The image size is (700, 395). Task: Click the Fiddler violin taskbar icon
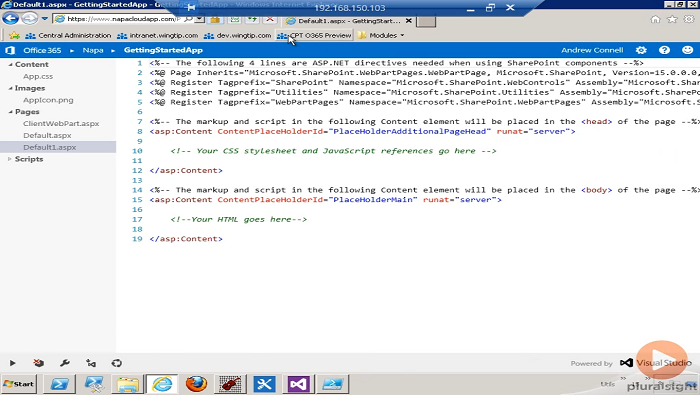click(230, 384)
